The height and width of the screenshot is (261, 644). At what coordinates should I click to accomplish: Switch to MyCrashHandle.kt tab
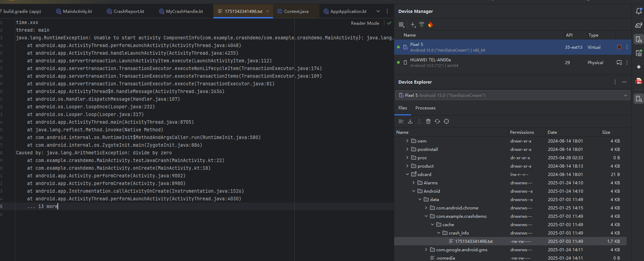pos(181,11)
